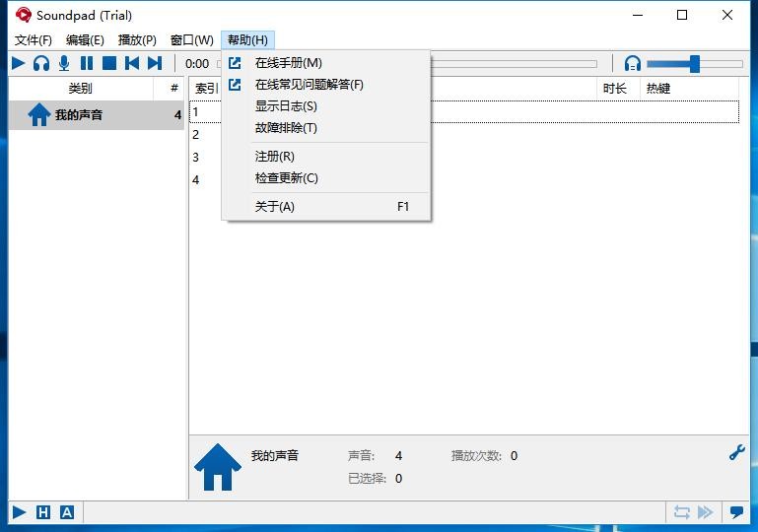758x532 pixels.
Task: Open 在线手册(M) online manual
Action: (326, 63)
